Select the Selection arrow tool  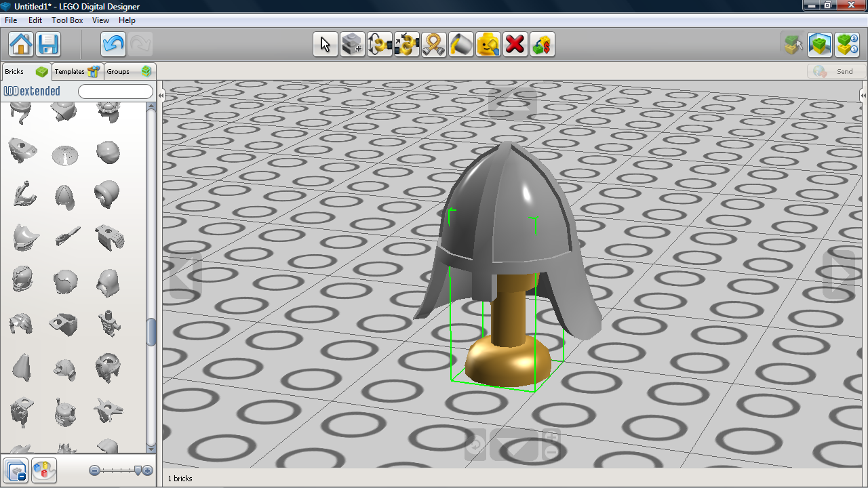click(x=325, y=45)
